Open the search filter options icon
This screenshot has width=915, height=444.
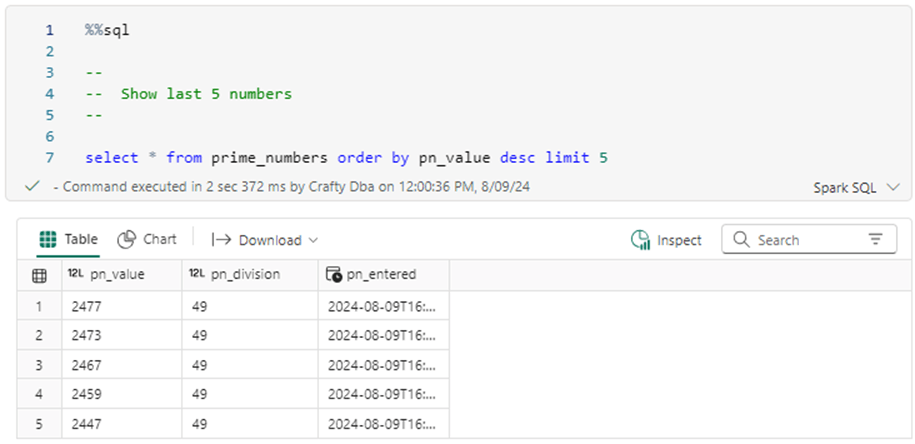point(876,240)
